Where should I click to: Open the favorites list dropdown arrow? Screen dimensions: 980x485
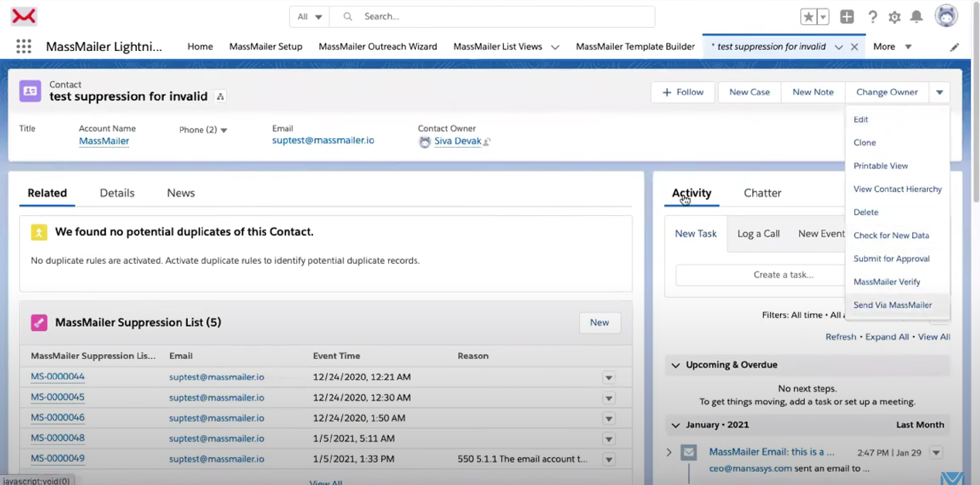(x=823, y=17)
